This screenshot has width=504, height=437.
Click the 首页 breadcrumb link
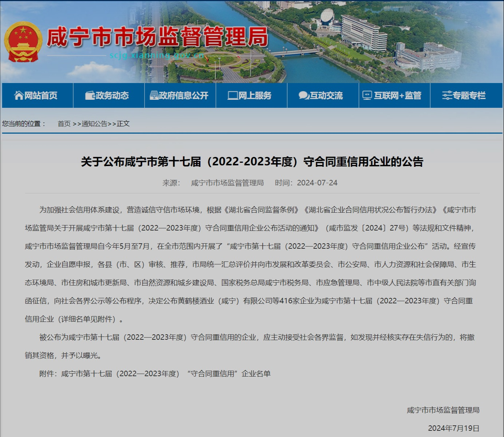click(x=64, y=124)
